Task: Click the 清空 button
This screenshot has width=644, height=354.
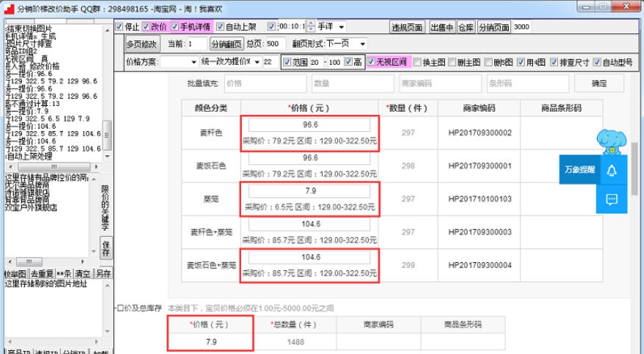Action: pyautogui.click(x=82, y=274)
